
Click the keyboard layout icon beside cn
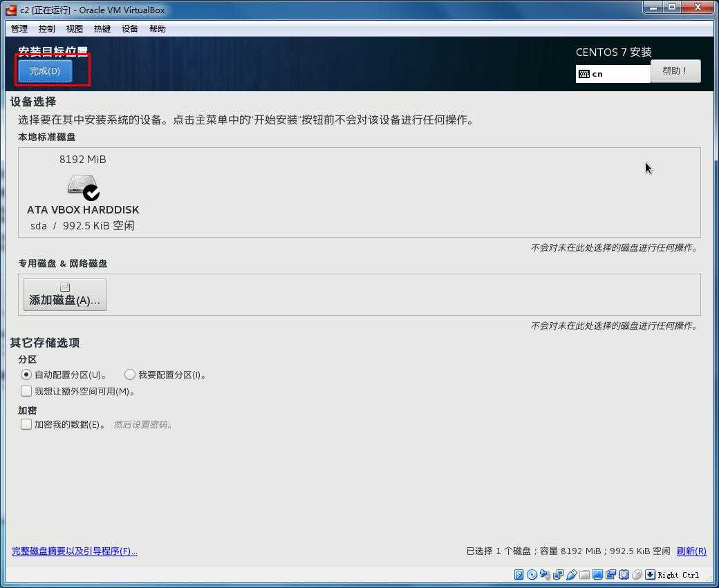click(x=583, y=74)
